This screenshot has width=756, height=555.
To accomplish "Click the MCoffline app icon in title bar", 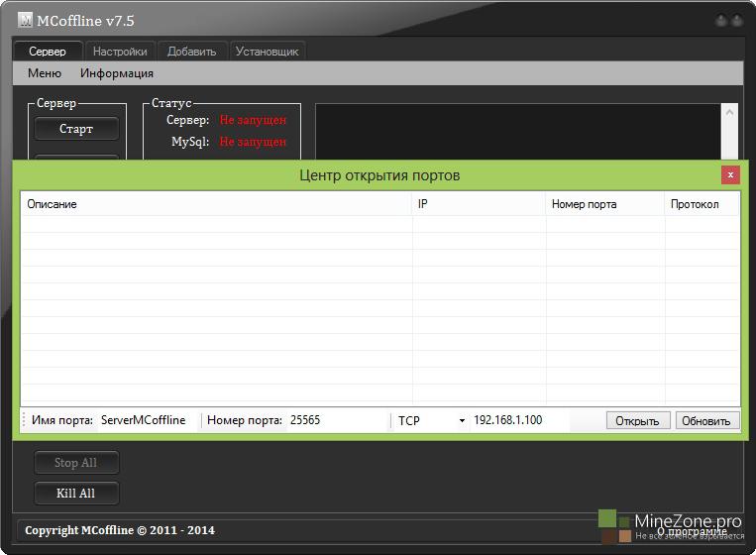I will click(26, 21).
